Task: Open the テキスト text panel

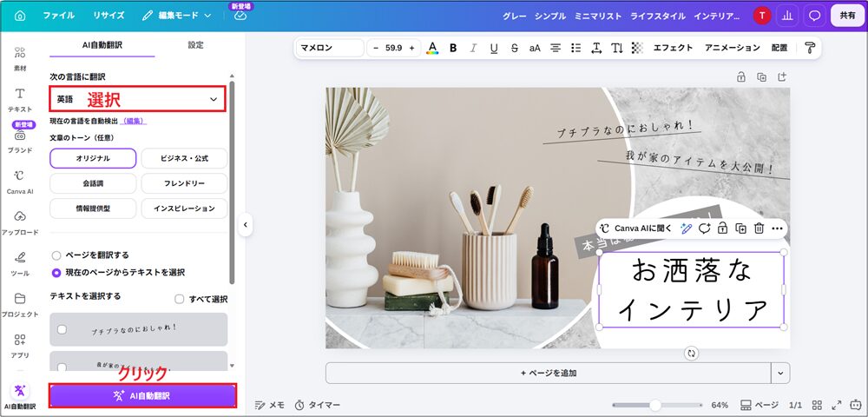Action: click(20, 100)
